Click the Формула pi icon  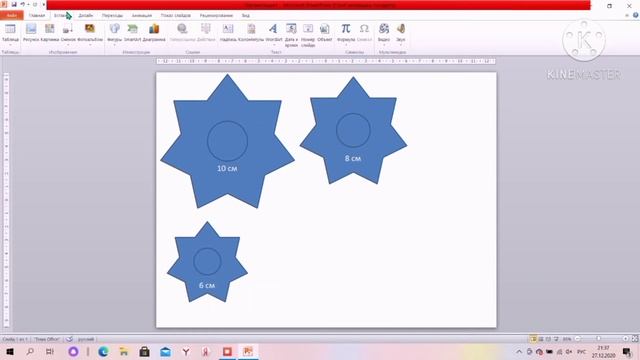pos(346,29)
